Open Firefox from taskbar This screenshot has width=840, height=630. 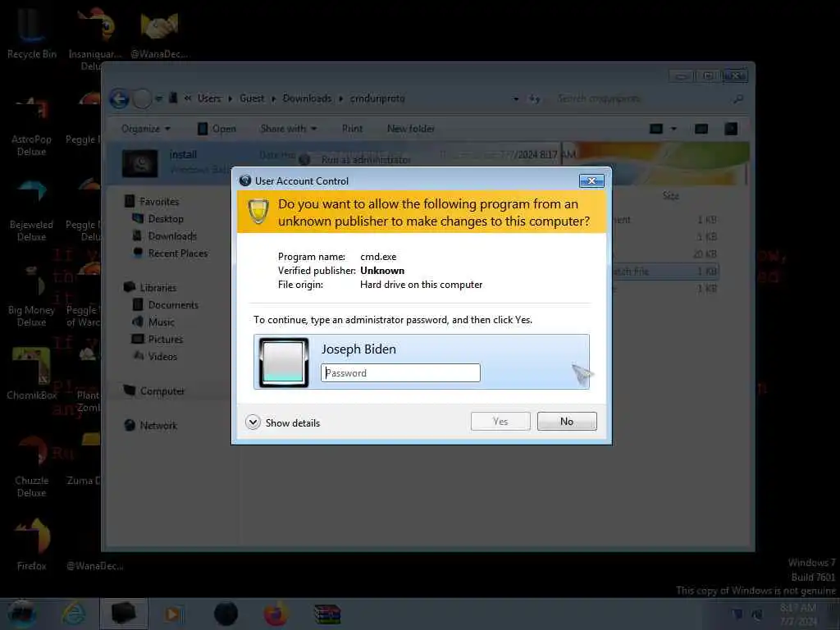point(276,614)
